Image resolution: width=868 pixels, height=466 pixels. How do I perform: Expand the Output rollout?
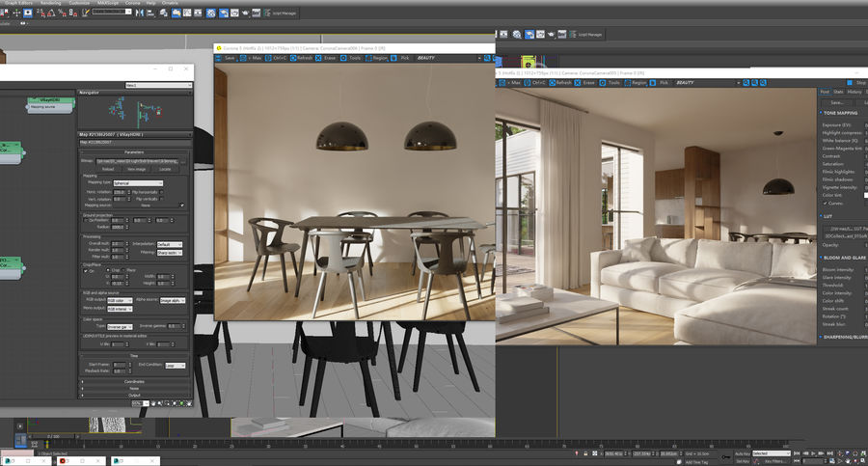click(134, 395)
